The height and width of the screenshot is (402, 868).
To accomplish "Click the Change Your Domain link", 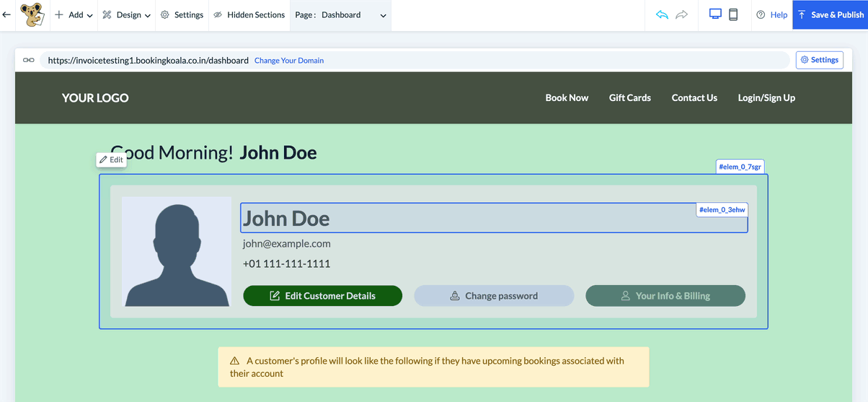I will [x=289, y=61].
